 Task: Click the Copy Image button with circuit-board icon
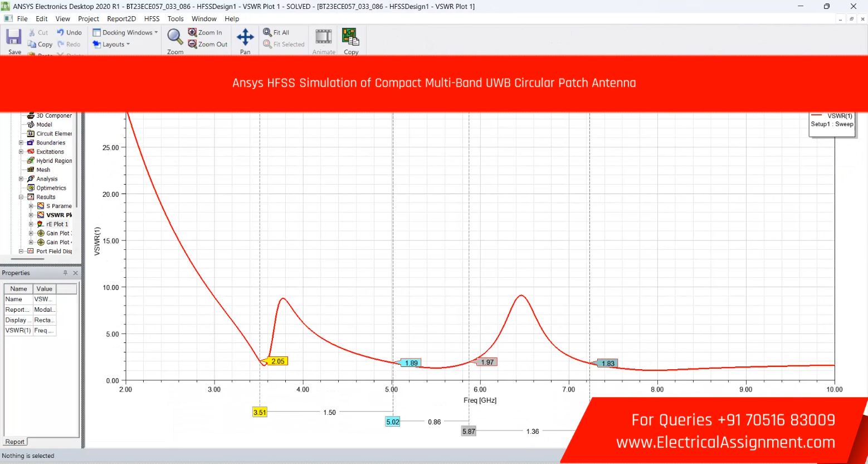[x=351, y=41]
